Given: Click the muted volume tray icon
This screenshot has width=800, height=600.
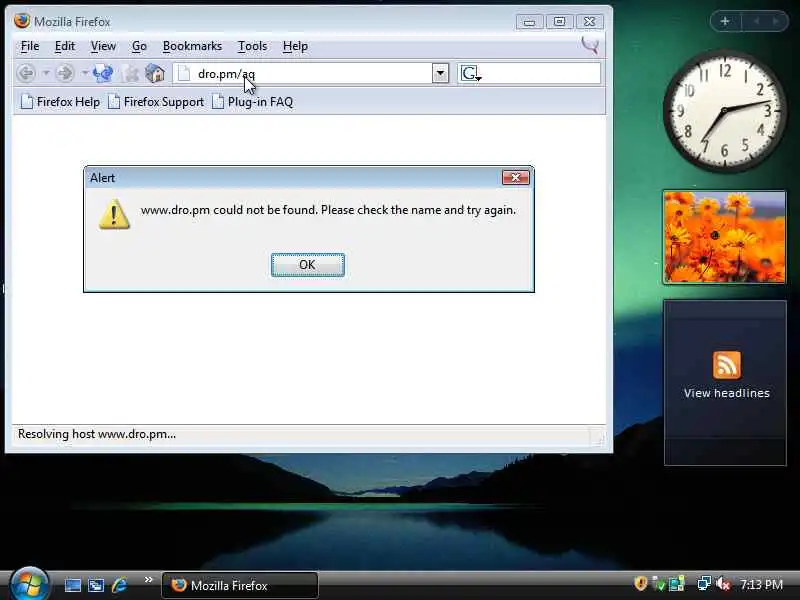Looking at the screenshot, I should [723, 584].
